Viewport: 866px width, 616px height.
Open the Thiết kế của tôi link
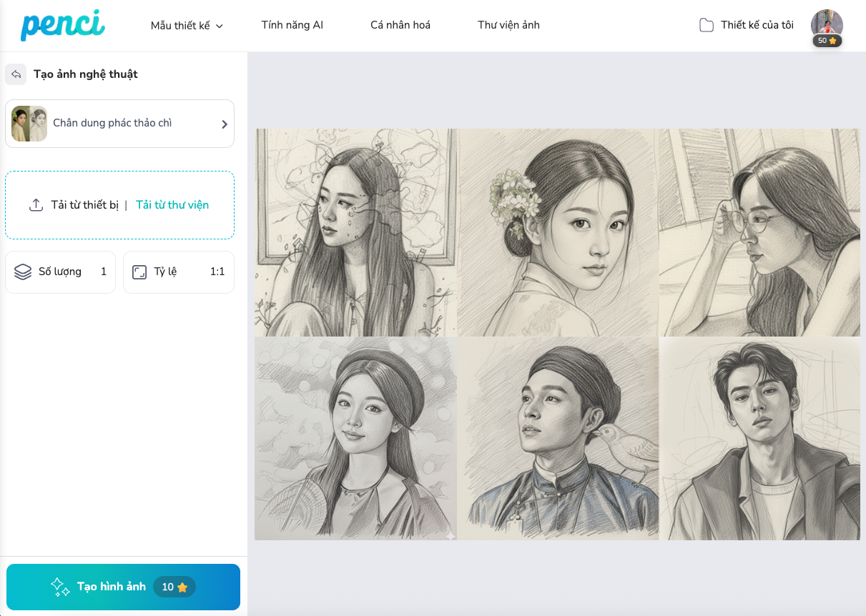coord(757,25)
